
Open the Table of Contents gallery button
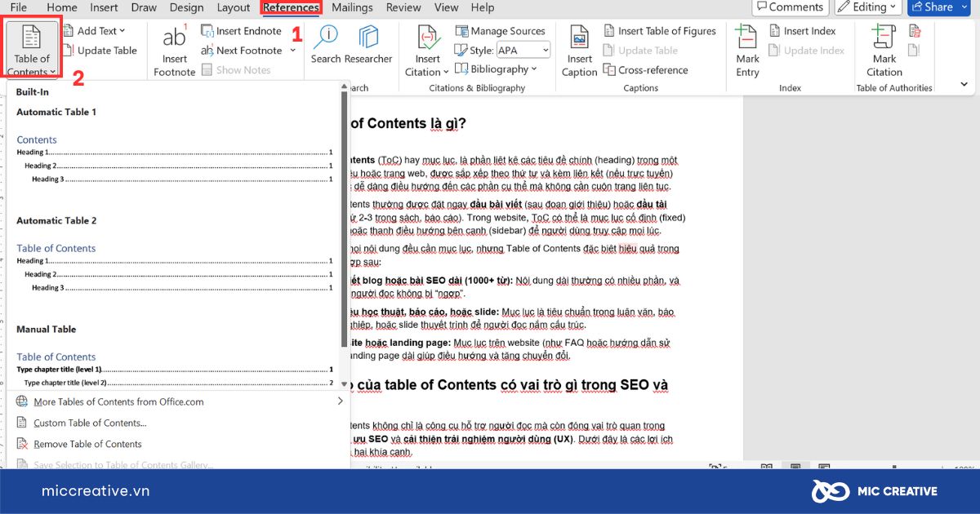point(32,50)
